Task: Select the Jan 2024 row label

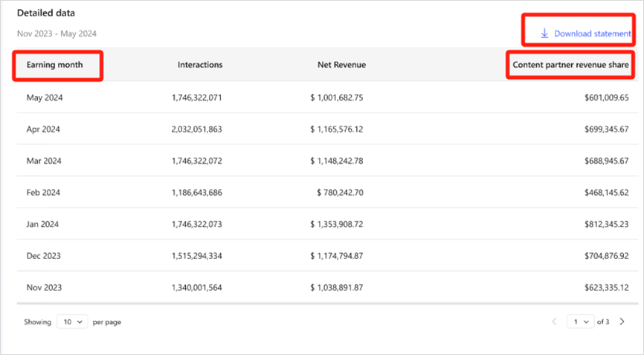Action: pos(43,224)
